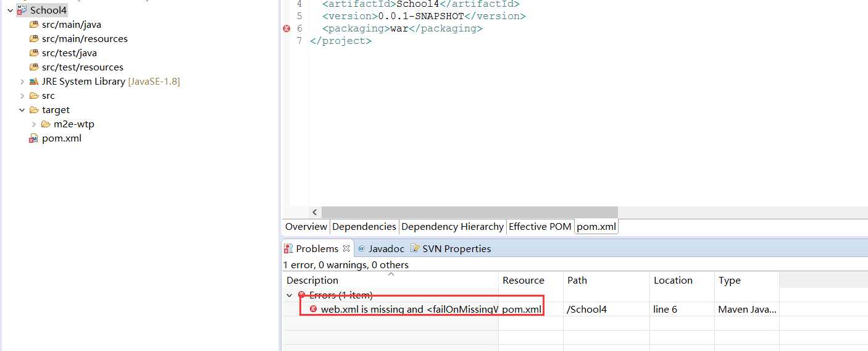Viewport: 868px width, 351px height.
Task: Collapse the School4 project node
Action: (x=10, y=11)
